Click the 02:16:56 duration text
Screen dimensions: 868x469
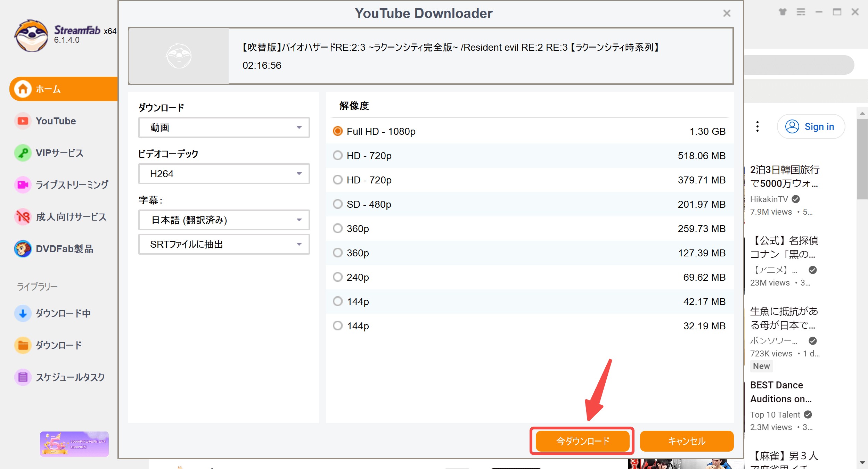coord(262,65)
